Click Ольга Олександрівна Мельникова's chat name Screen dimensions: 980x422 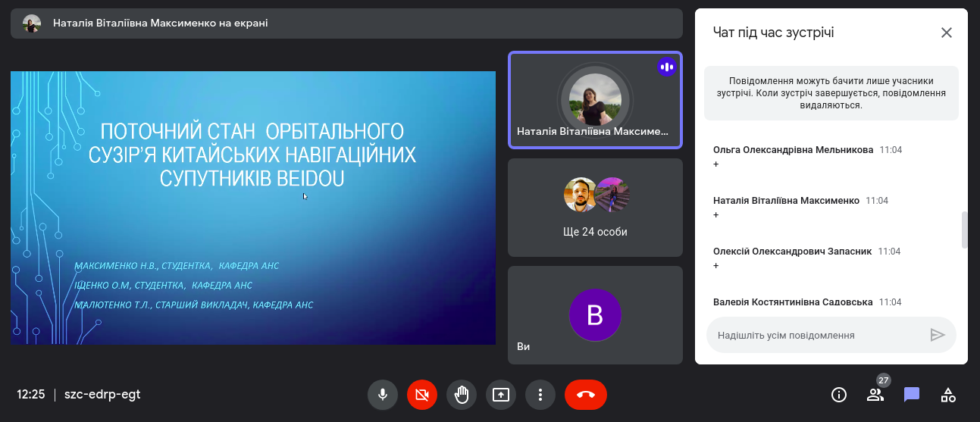793,150
